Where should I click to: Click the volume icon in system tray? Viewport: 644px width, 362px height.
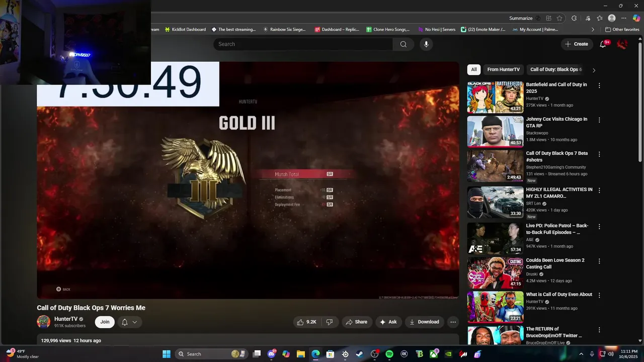611,354
